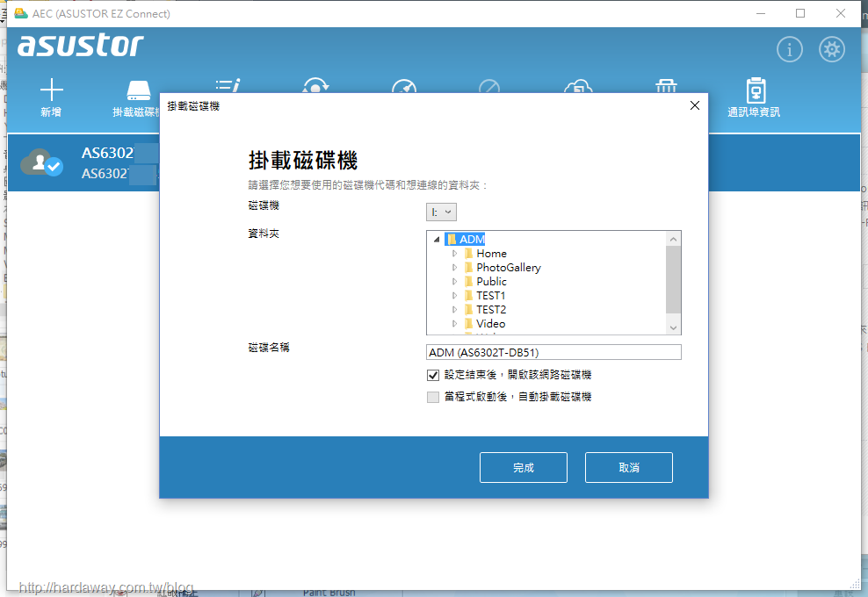Open the 通訊埠資訊 port information icon

756,90
